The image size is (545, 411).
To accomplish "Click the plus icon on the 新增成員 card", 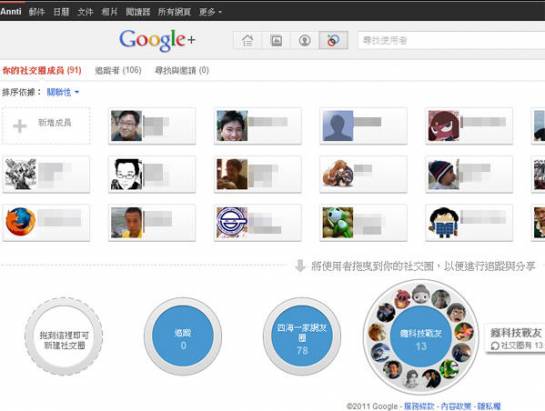I will pos(20,126).
